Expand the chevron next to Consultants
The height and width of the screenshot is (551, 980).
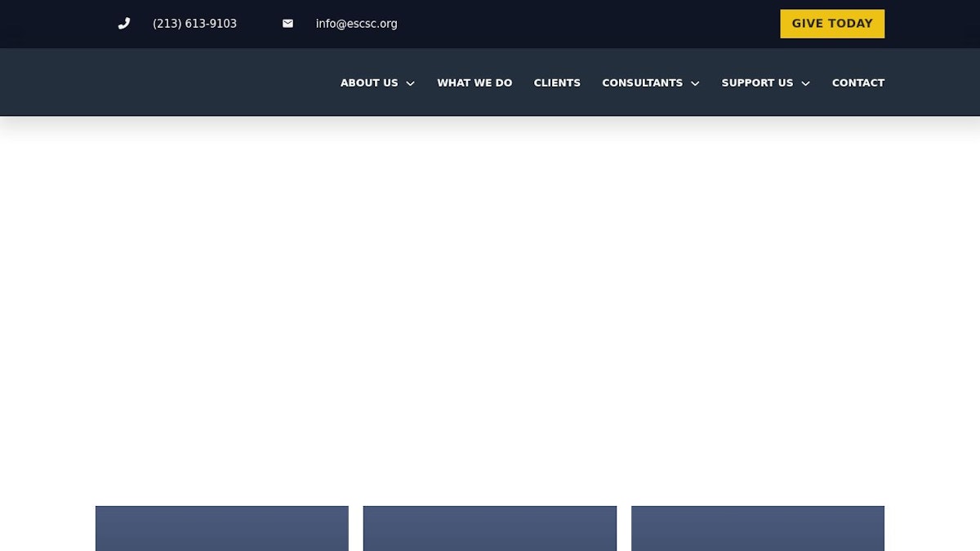coord(695,83)
